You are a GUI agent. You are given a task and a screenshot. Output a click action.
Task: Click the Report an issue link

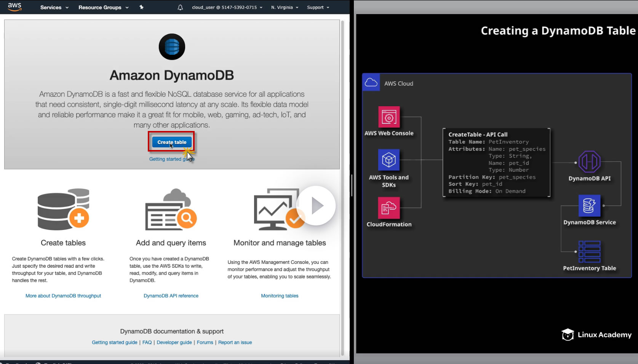[x=235, y=342]
